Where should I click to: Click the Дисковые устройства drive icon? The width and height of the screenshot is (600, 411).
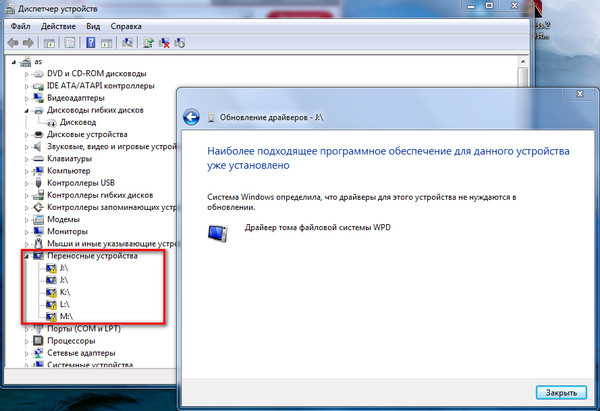(38, 134)
